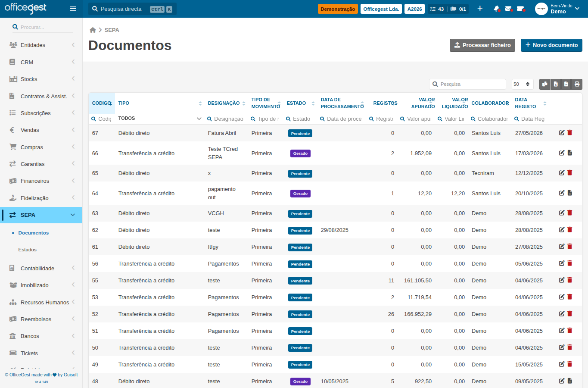Edit document 55 row

pos(562,280)
